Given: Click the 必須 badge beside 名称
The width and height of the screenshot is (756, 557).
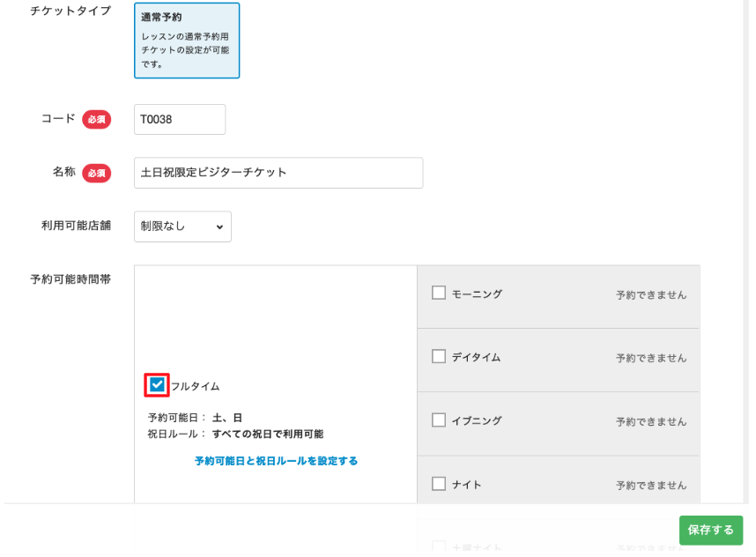Looking at the screenshot, I should [x=97, y=173].
